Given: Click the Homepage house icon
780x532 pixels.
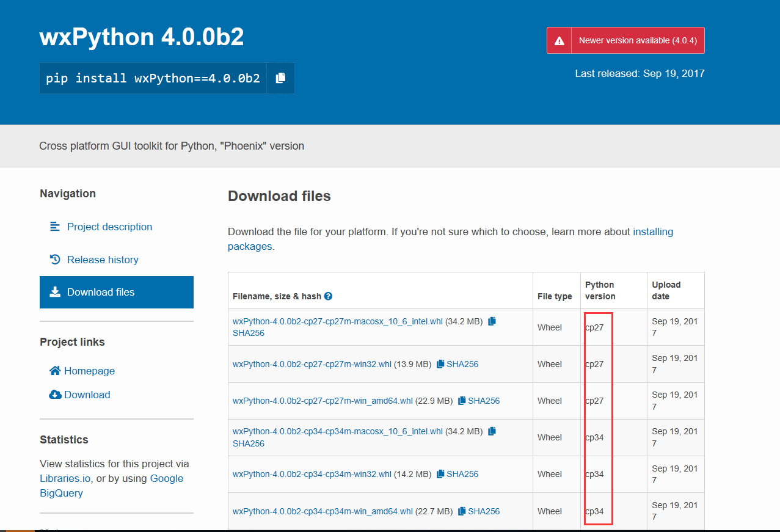Looking at the screenshot, I should click(x=55, y=371).
